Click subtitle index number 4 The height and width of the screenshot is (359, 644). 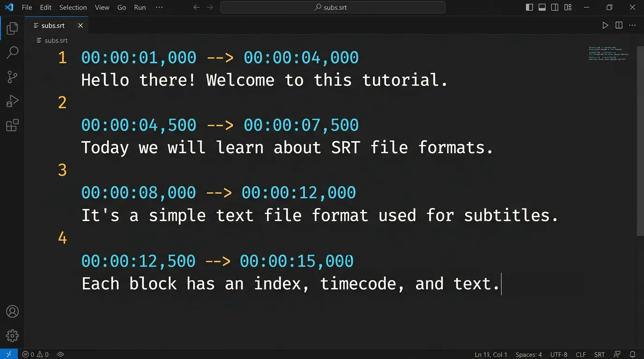coord(62,238)
